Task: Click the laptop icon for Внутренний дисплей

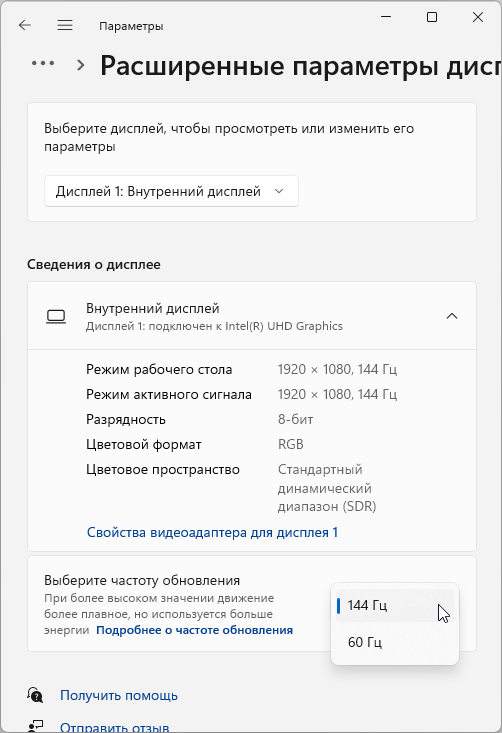Action: pos(56,316)
